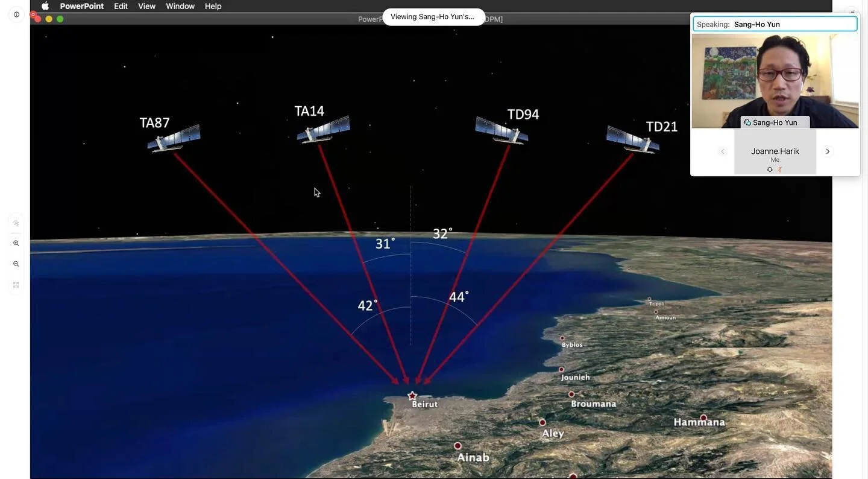Viewport: 868px width, 479px height.
Task: Click the audio icon beside Sang-Ho Yun
Action: 747,122
